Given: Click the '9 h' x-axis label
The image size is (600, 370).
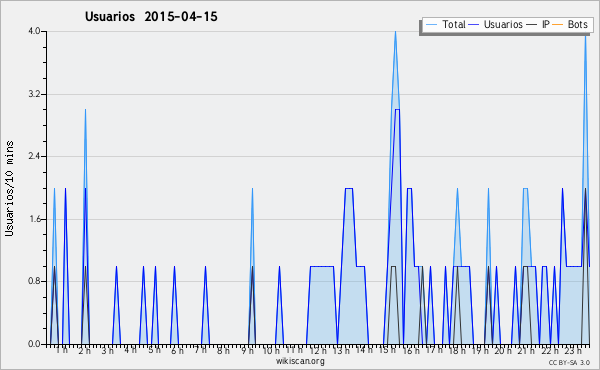Looking at the screenshot, I should point(248,350).
